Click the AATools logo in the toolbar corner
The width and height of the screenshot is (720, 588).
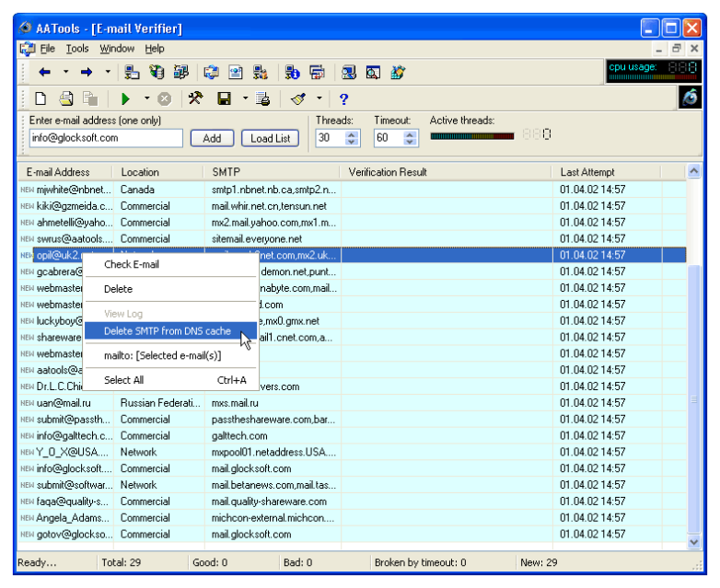690,98
